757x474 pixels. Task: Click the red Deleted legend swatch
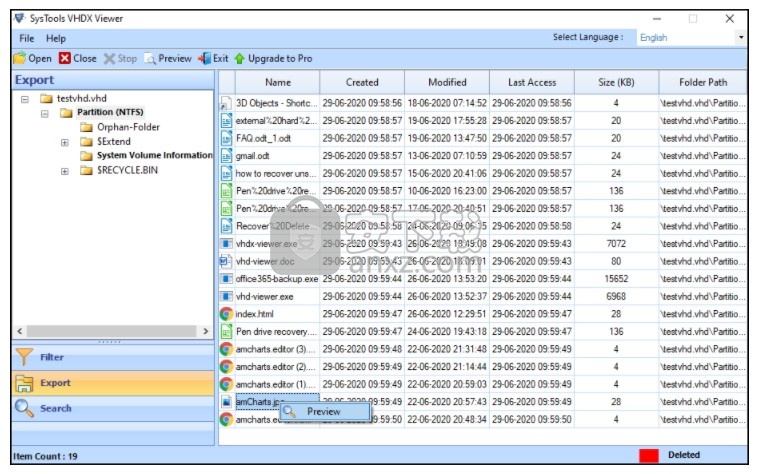point(649,456)
